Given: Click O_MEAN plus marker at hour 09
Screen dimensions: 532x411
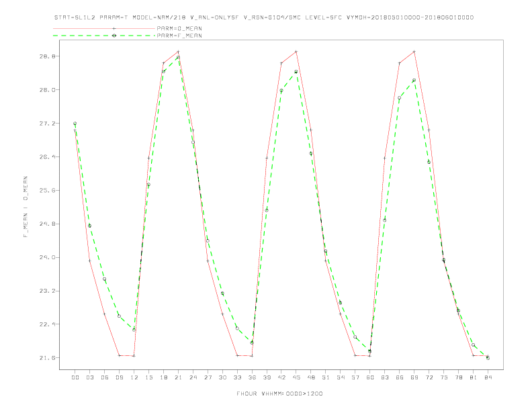Looking at the screenshot, I should (x=119, y=355).
